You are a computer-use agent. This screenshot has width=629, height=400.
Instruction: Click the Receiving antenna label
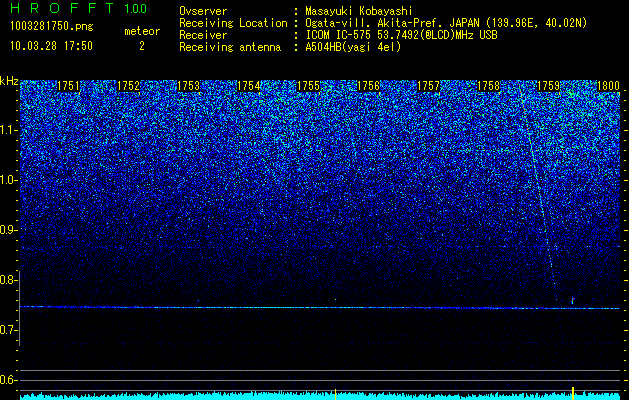click(230, 47)
